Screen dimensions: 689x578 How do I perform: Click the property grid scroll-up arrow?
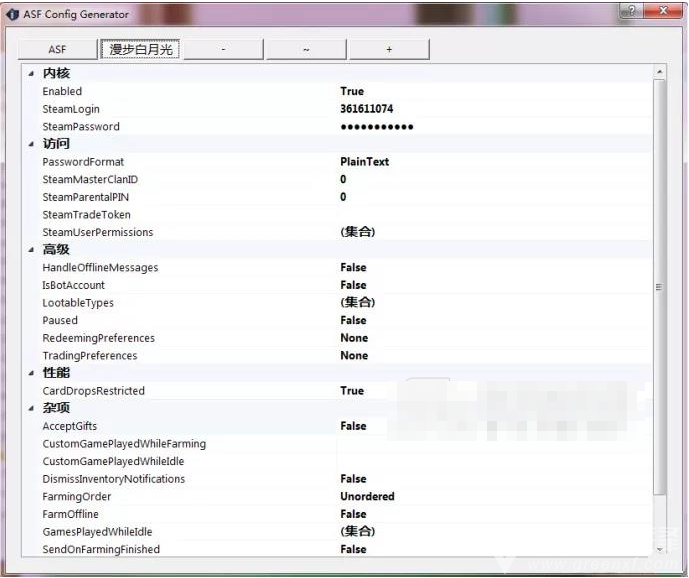click(x=659, y=71)
